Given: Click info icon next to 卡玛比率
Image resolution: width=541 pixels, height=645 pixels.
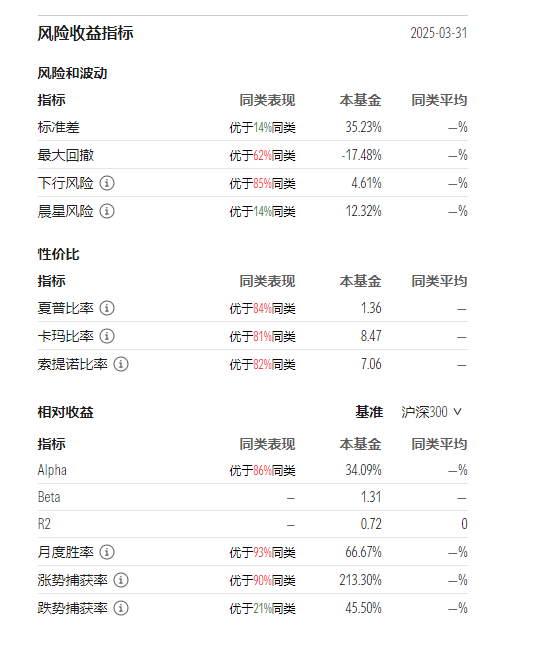Looking at the screenshot, I should click(x=107, y=336).
